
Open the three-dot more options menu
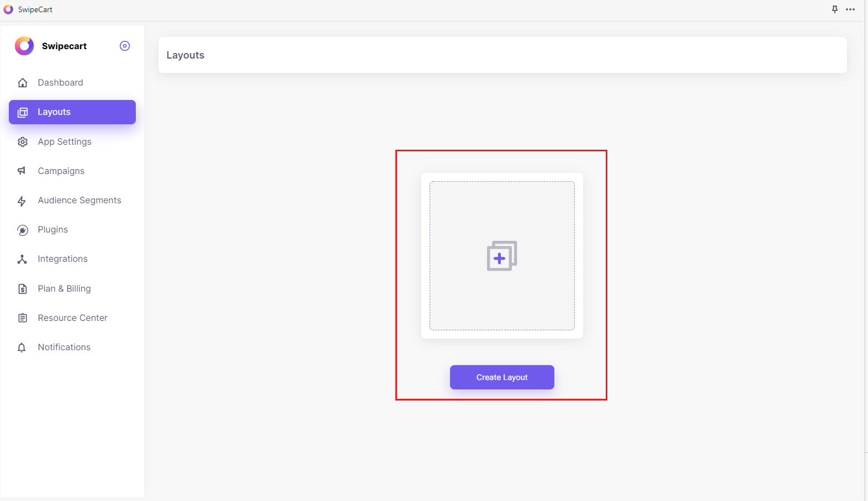850,9
